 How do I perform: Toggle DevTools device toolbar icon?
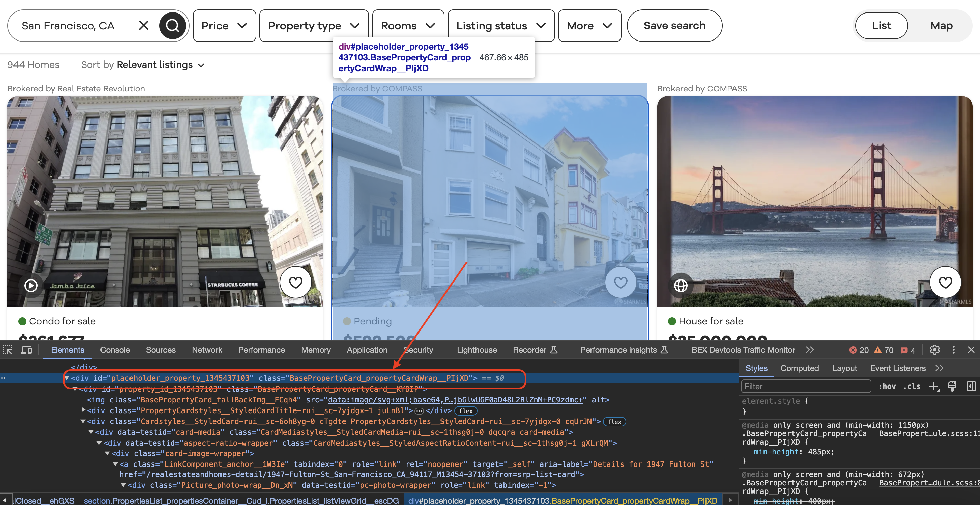tap(26, 350)
